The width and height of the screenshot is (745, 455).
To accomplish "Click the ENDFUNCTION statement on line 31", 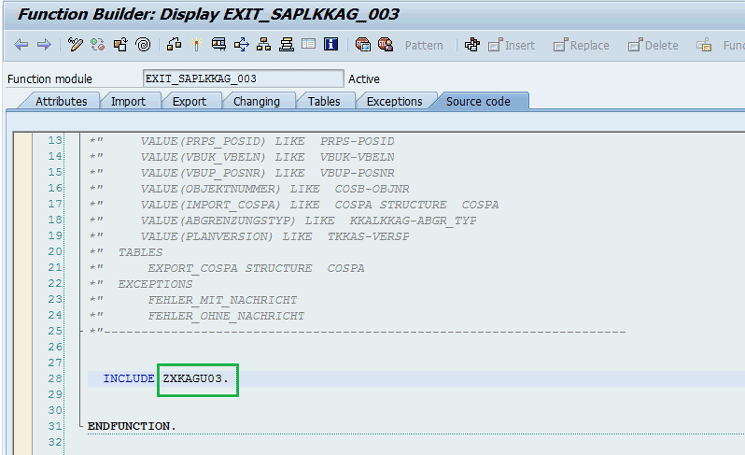I will pos(132,426).
